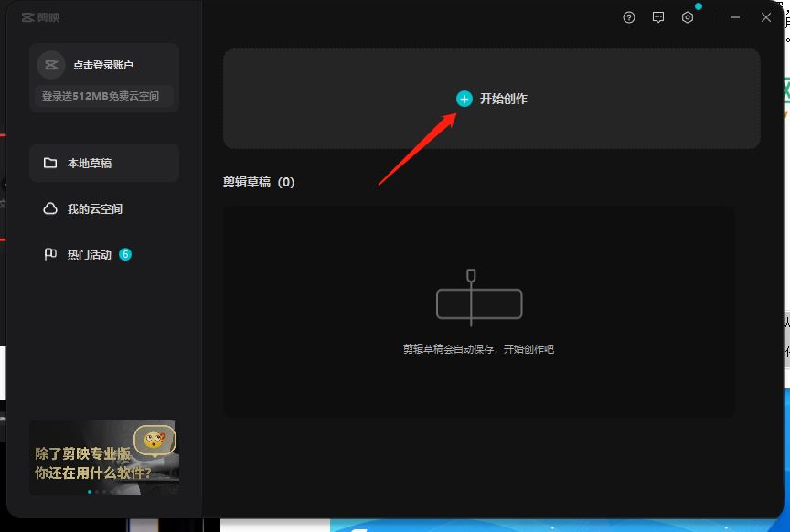Open the 热门活动 section
Screen dimensions: 790x532
coord(94,254)
